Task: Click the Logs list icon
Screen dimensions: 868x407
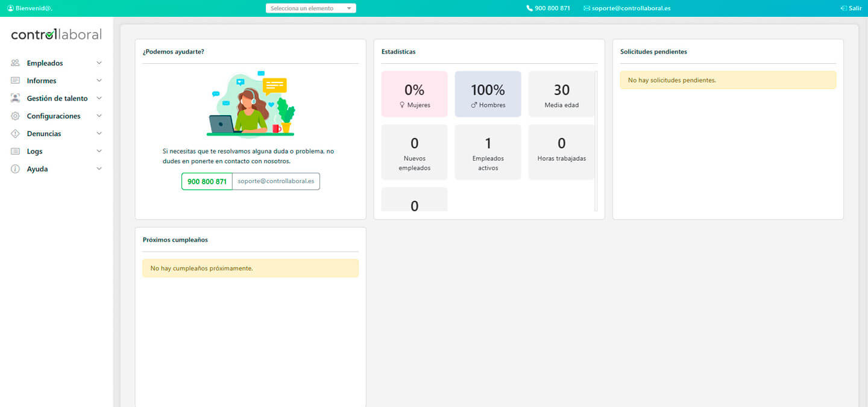Action: [15, 151]
